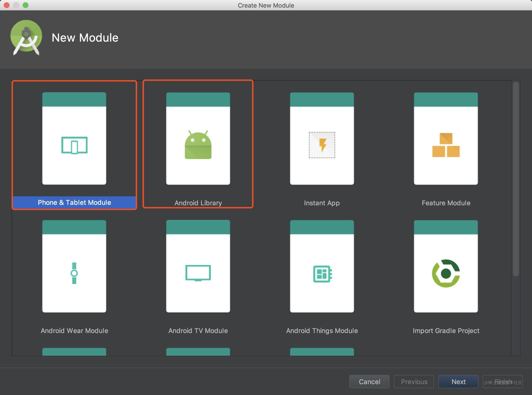Choose the Android Library robot icon
532x395 pixels.
(198, 145)
